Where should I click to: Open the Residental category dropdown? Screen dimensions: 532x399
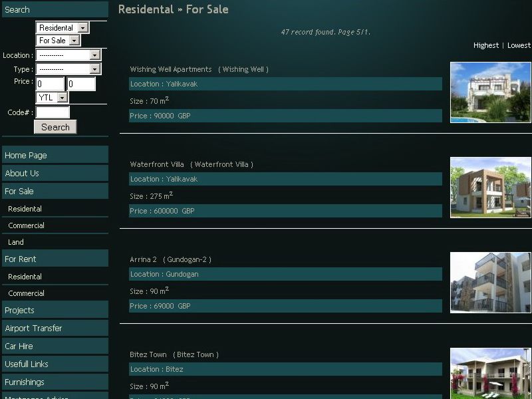pos(63,27)
